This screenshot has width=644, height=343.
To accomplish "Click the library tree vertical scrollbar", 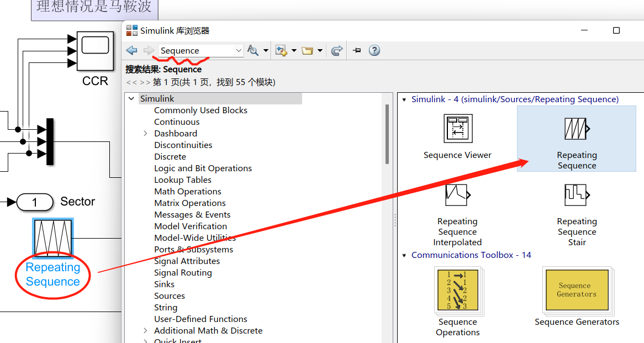I will [387, 134].
